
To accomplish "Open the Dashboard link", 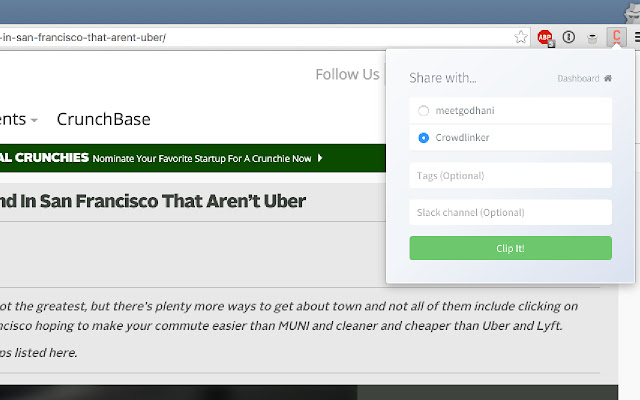I will [x=578, y=79].
